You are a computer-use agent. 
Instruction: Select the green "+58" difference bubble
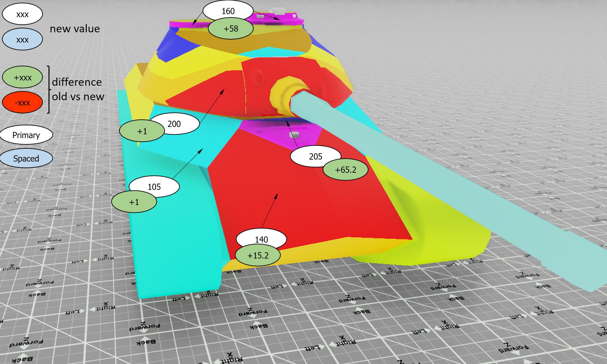(231, 29)
